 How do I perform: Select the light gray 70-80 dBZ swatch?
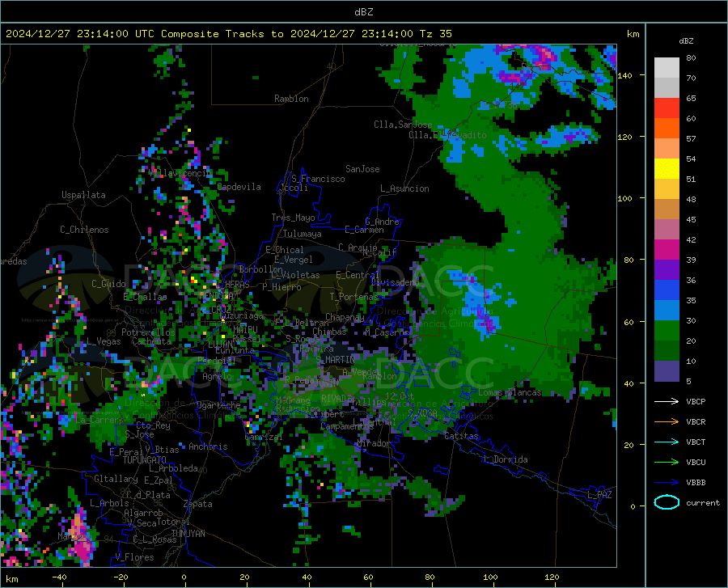(667, 68)
